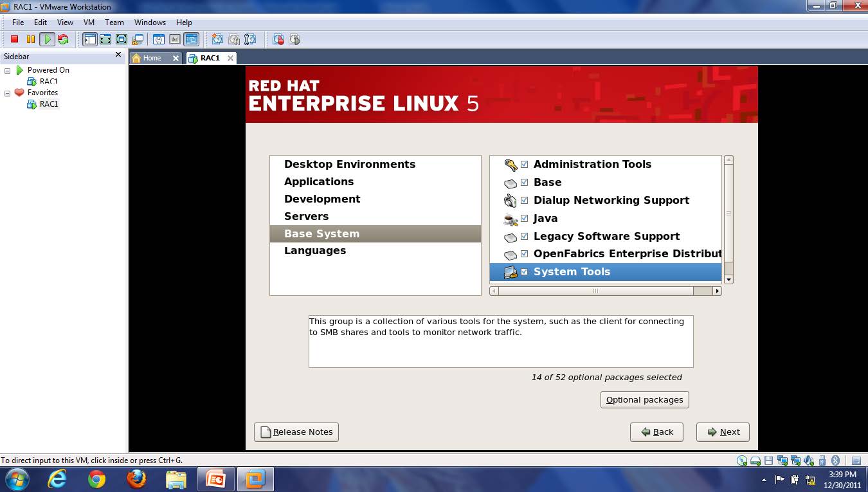The image size is (868, 492).
Task: Click the Record toolbar icon with red dot
Action: (x=278, y=39)
